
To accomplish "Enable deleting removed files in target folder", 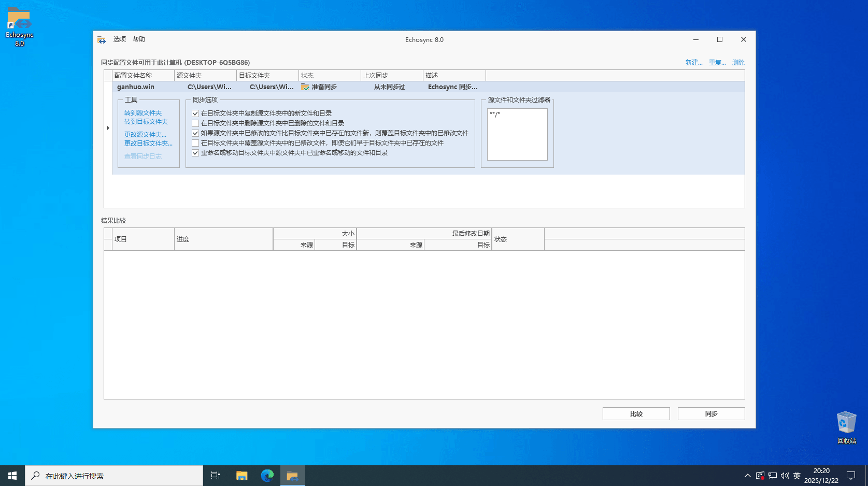I will (195, 123).
